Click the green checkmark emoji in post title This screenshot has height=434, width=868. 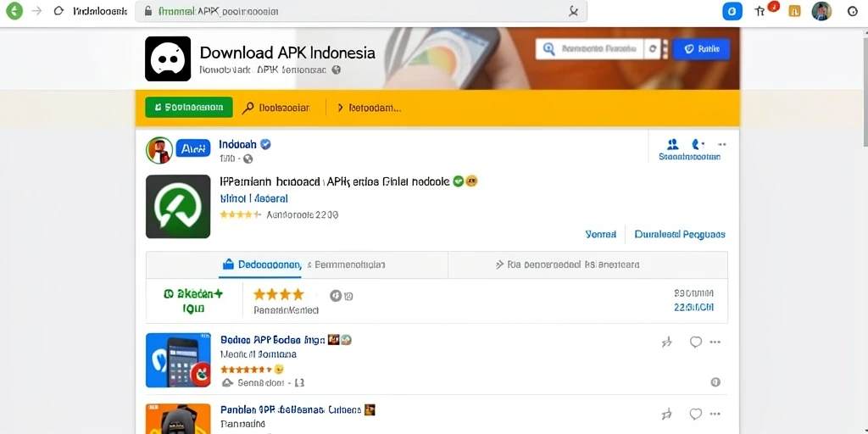pyautogui.click(x=458, y=181)
